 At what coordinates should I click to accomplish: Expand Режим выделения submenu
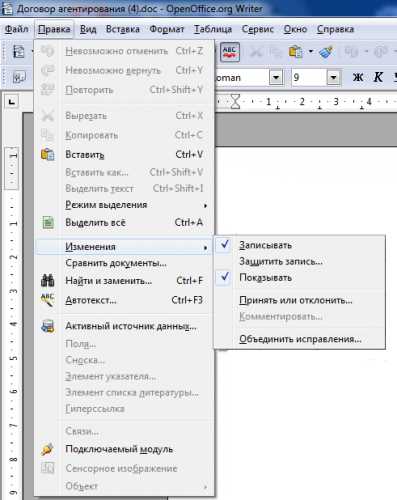point(124,205)
